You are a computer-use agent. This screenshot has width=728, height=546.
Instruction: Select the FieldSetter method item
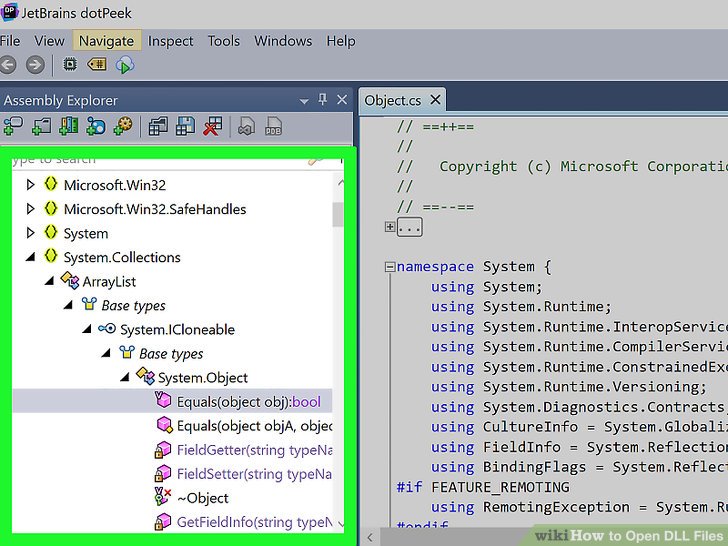[x=254, y=474]
